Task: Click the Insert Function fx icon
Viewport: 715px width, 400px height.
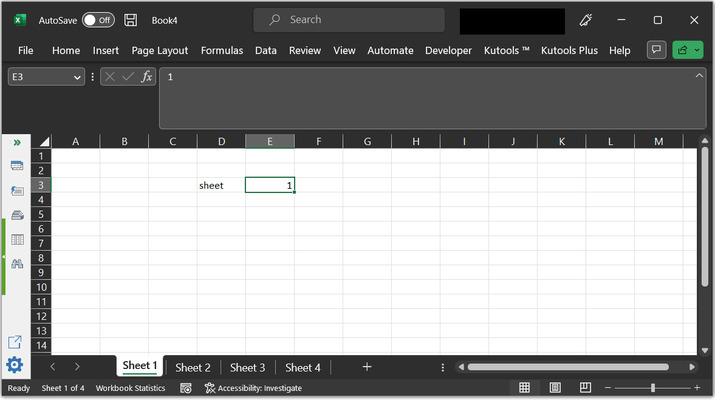Action: 146,77
